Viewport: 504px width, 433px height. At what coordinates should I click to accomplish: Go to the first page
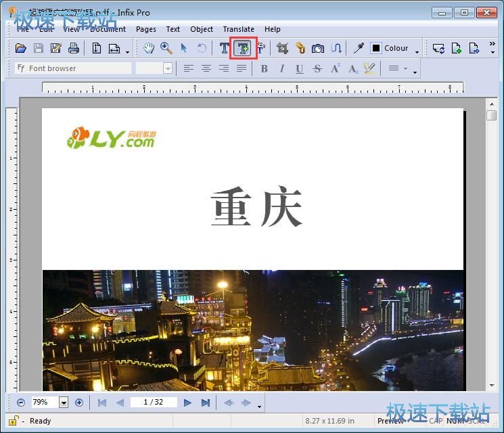click(x=102, y=403)
